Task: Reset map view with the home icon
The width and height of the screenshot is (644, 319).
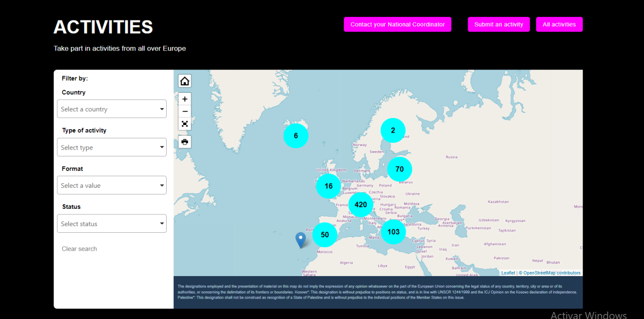Action: pos(185,81)
